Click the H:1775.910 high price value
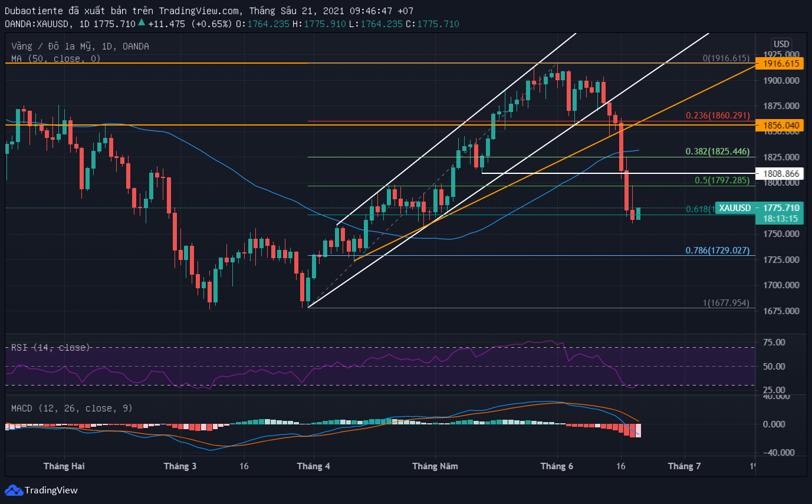 click(x=320, y=24)
